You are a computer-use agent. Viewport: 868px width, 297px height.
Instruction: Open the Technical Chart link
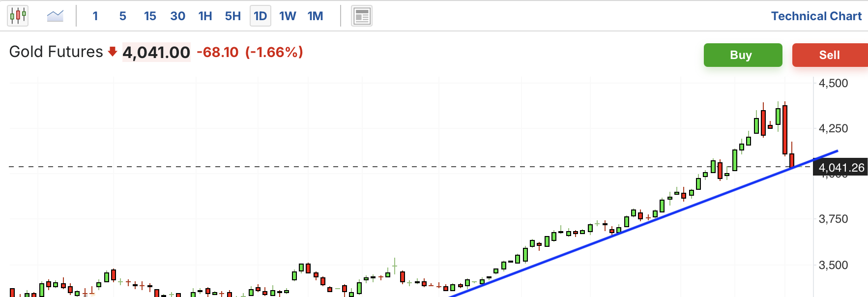coord(816,16)
